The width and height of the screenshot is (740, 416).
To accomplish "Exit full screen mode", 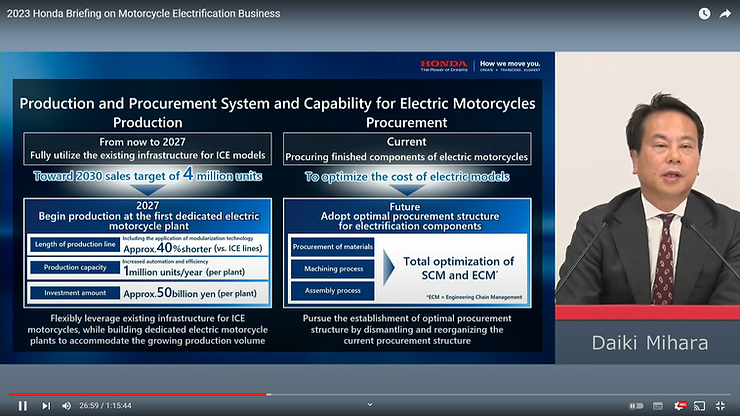I will tap(720, 406).
